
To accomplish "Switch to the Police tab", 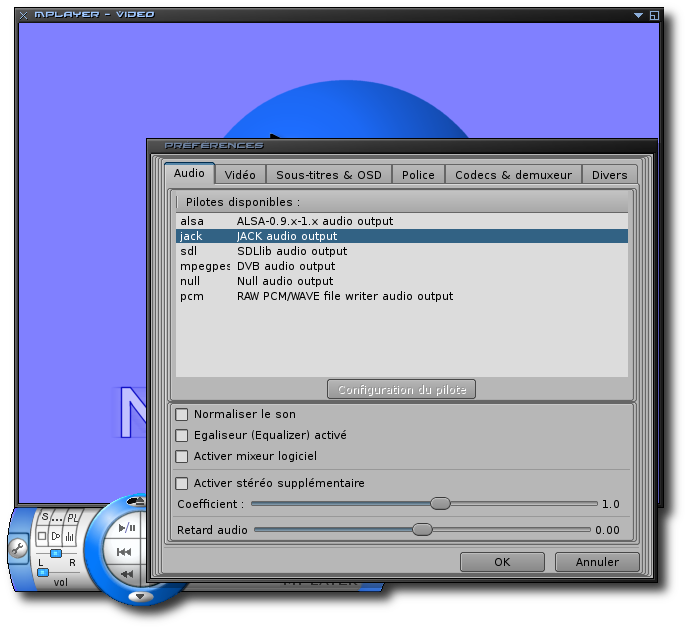I will click(418, 175).
